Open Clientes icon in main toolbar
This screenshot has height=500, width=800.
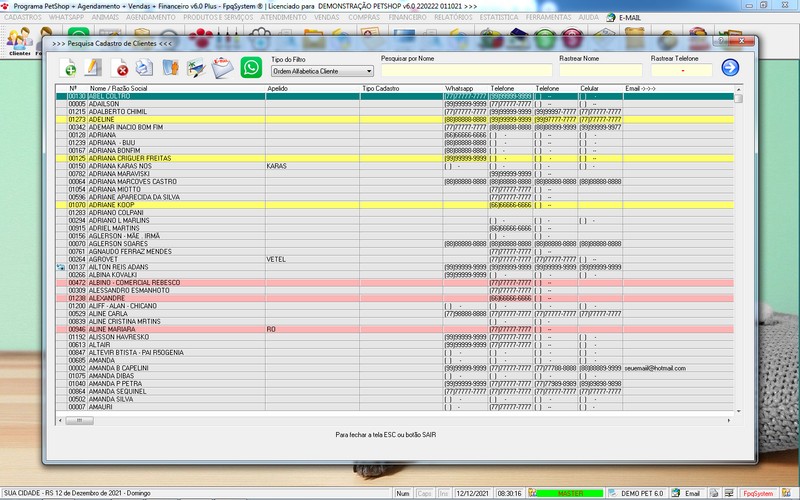pos(19,41)
